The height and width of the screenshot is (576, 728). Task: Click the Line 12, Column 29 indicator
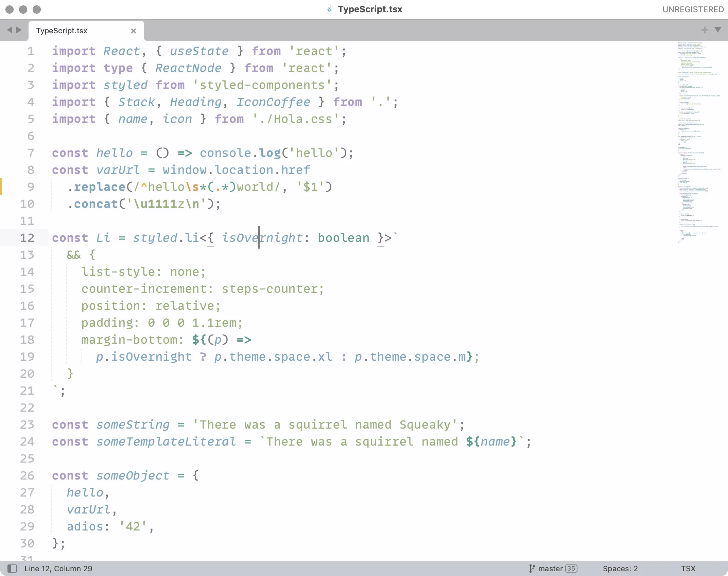click(58, 568)
